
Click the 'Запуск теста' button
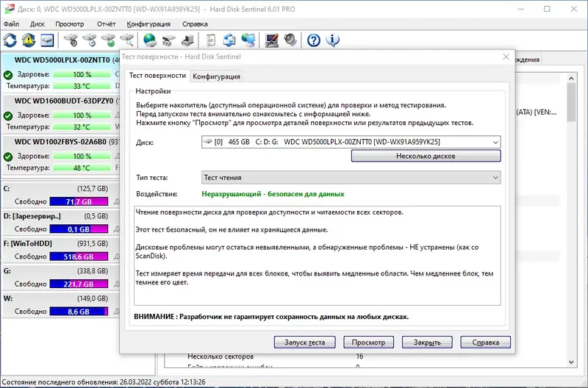point(304,342)
